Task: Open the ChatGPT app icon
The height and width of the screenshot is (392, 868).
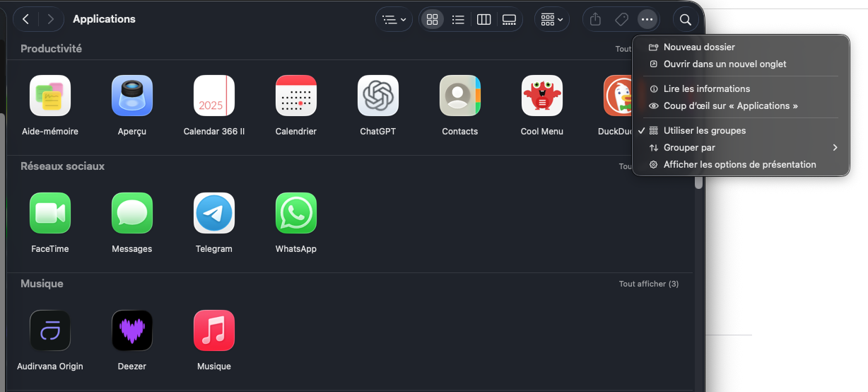Action: [378, 96]
